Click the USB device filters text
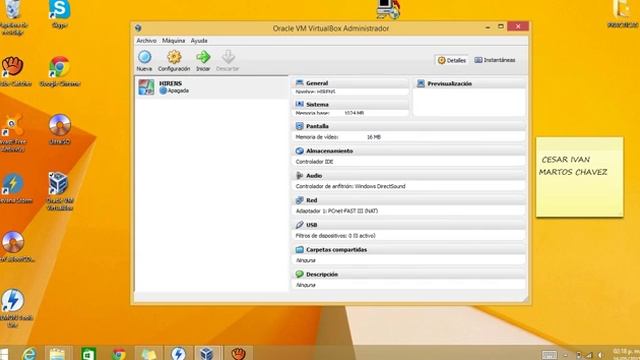The height and width of the screenshot is (360, 640). coord(336,236)
